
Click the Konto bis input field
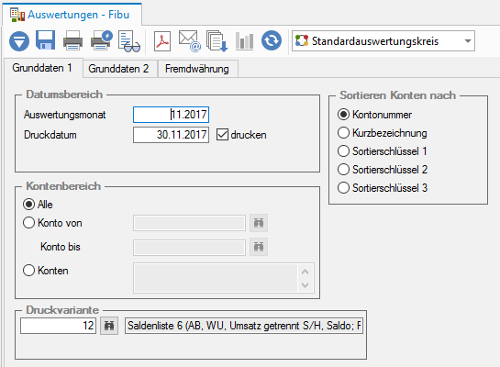click(189, 247)
